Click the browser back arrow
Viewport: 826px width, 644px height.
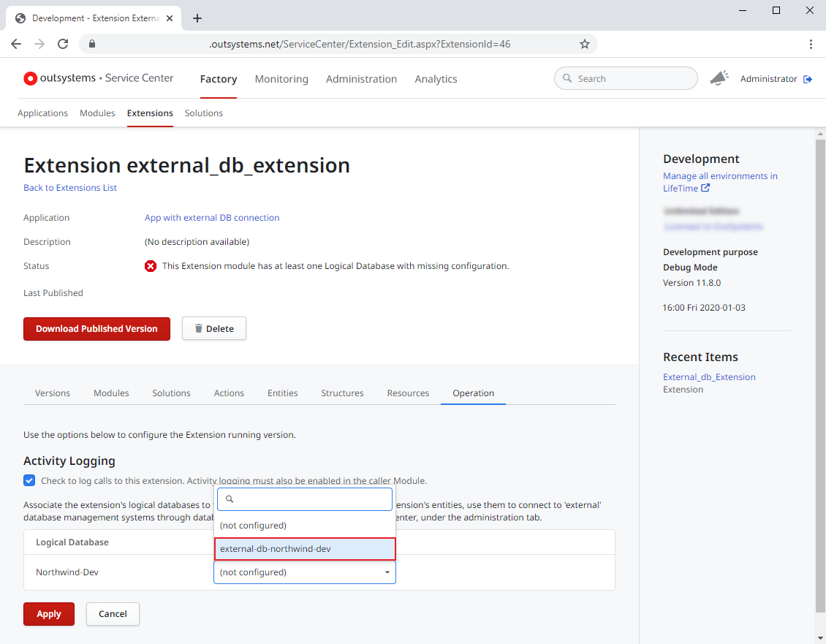coord(15,43)
